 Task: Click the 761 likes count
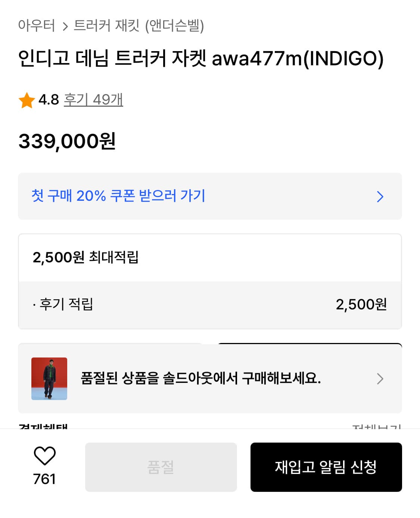point(44,479)
